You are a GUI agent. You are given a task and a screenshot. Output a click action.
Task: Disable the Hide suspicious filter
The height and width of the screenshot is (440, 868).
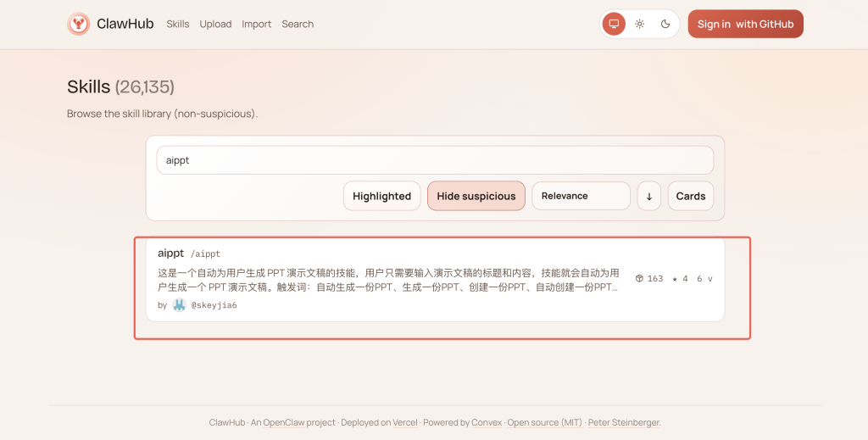click(x=476, y=196)
